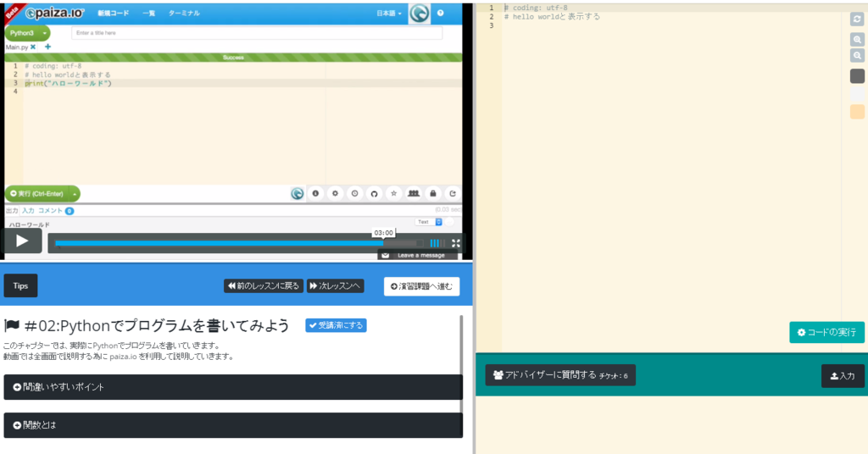
Task: Close the Main.py tab with X
Action: coord(33,47)
